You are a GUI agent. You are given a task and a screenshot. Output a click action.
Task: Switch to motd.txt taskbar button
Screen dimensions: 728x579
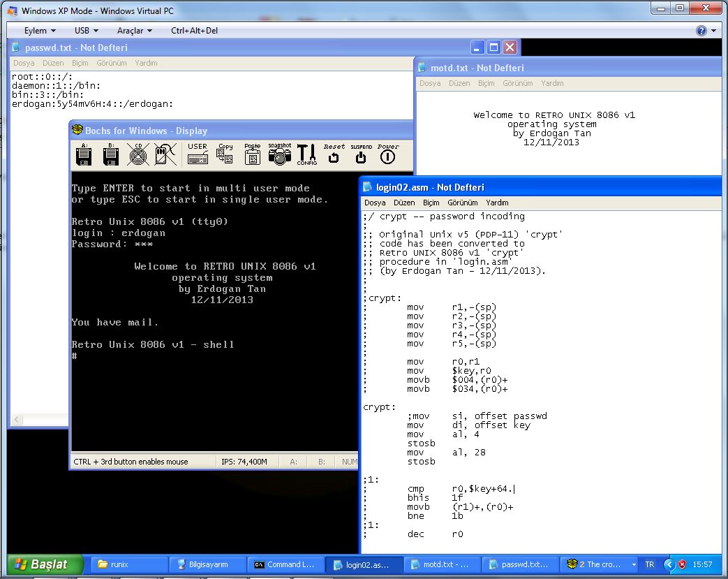tap(442, 564)
